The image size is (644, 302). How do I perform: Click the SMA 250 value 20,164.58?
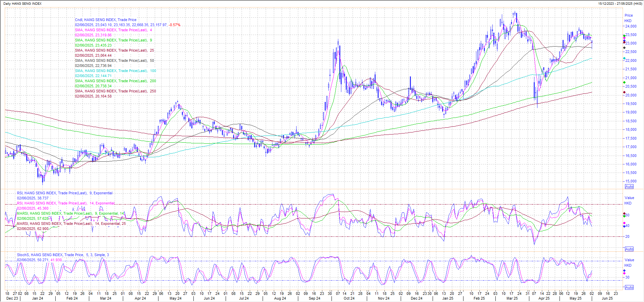[93, 96]
